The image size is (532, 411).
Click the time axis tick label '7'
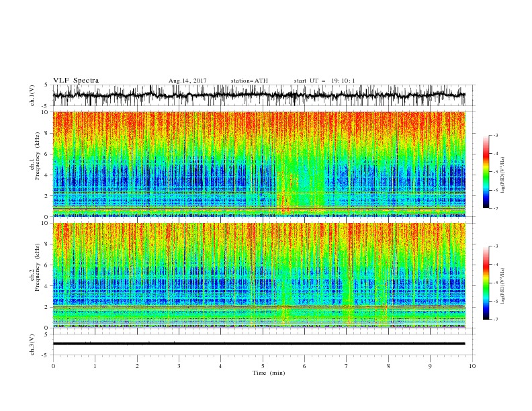tap(347, 366)
